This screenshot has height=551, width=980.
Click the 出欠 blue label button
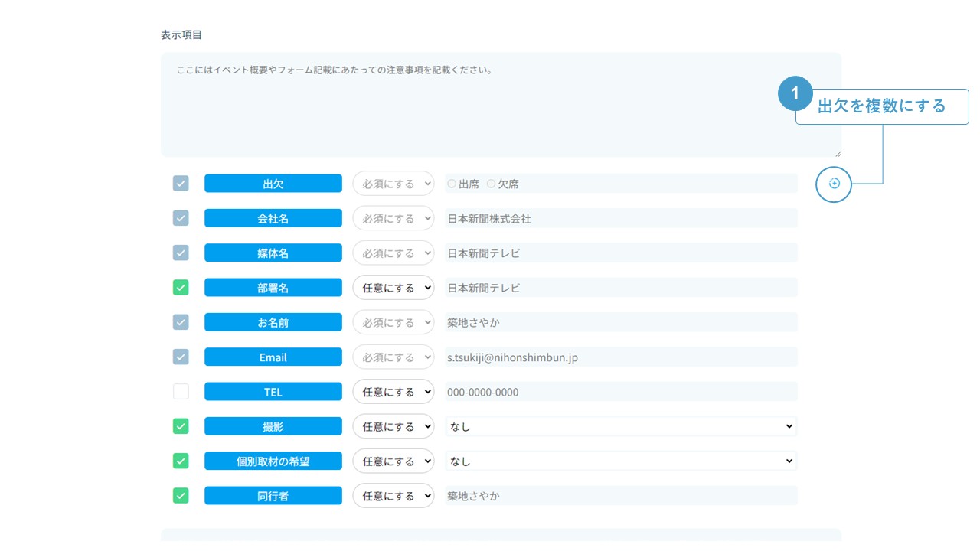[273, 184]
